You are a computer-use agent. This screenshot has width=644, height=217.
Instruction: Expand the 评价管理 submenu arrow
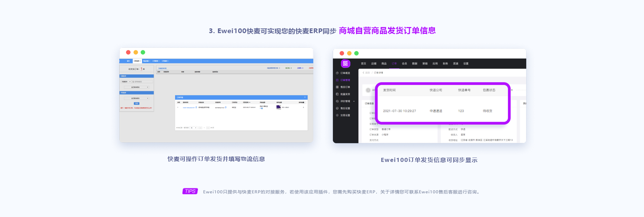tap(354, 101)
